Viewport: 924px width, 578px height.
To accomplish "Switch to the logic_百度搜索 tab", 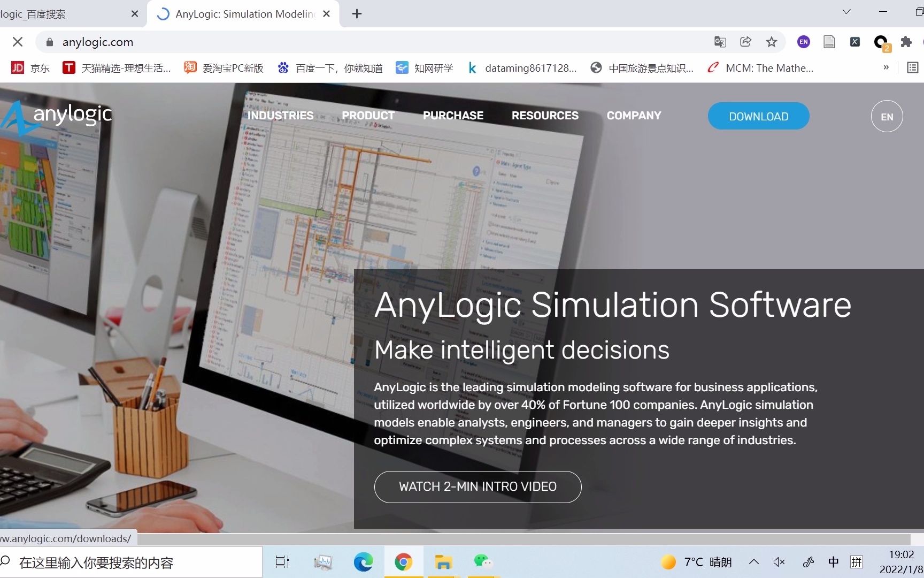I will click(x=64, y=14).
